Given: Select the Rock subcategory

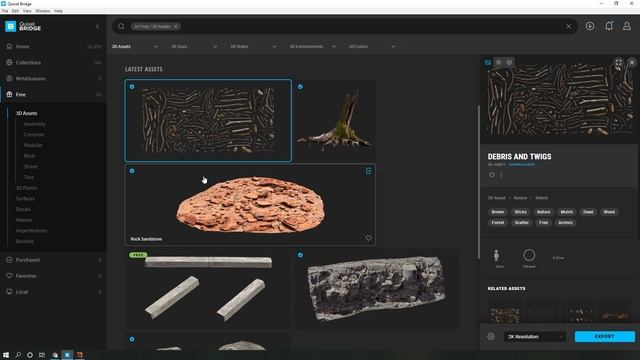Looking at the screenshot, I should 29,156.
